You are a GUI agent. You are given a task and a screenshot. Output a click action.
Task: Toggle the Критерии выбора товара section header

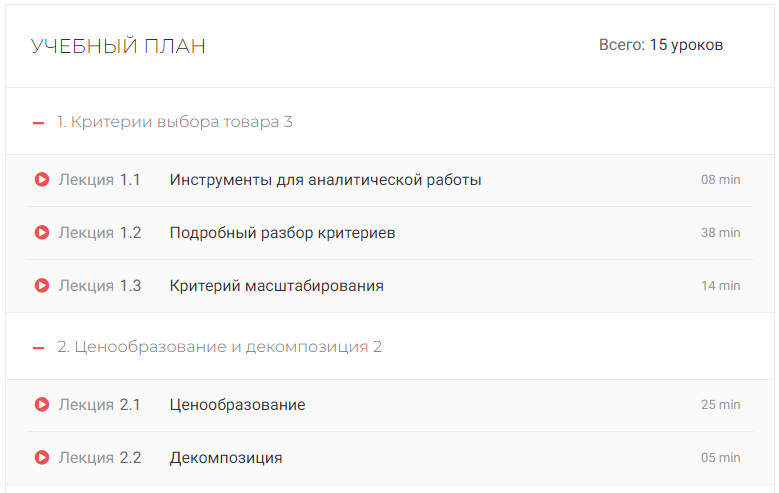click(x=174, y=122)
